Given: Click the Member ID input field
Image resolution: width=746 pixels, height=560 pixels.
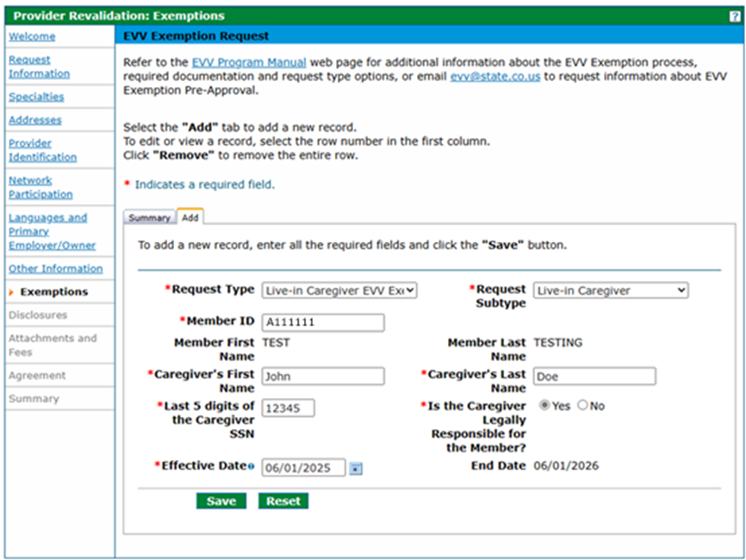Looking at the screenshot, I should point(323,322).
